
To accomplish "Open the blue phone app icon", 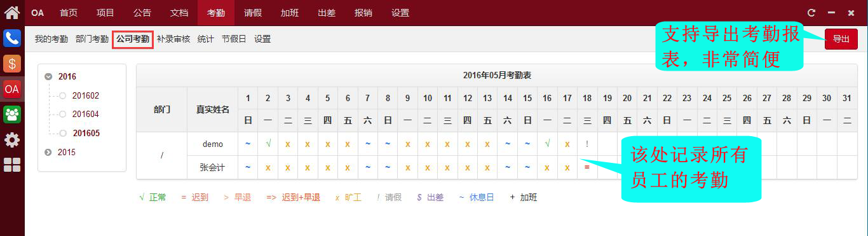I will pos(12,38).
